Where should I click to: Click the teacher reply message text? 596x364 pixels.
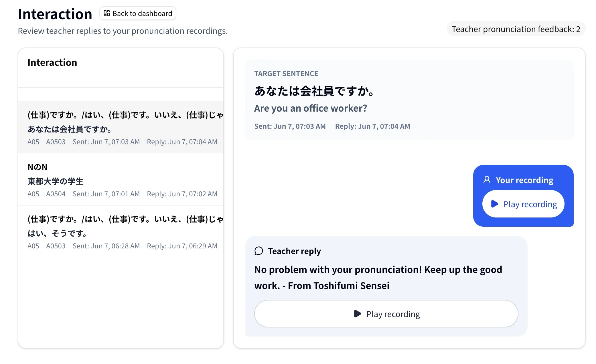[x=378, y=278]
